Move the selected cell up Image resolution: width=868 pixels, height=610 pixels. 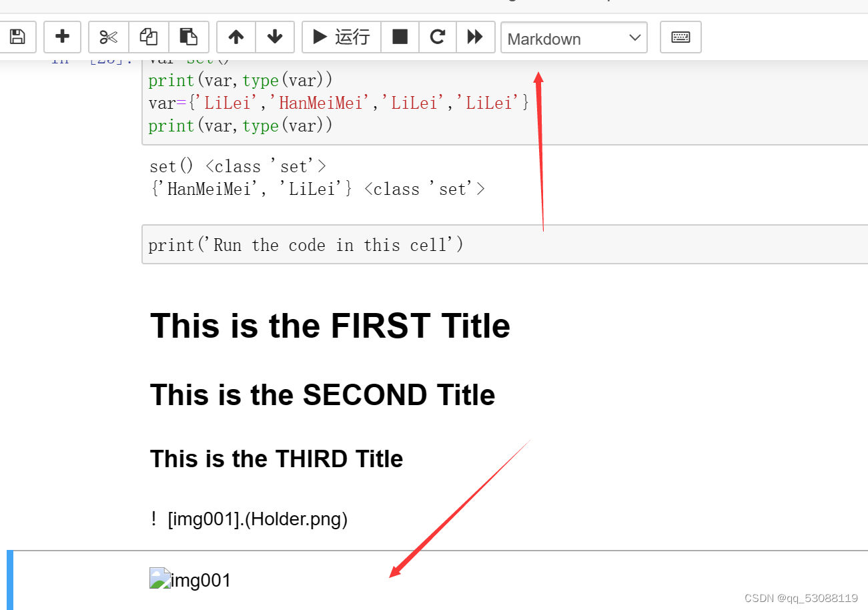pos(236,37)
